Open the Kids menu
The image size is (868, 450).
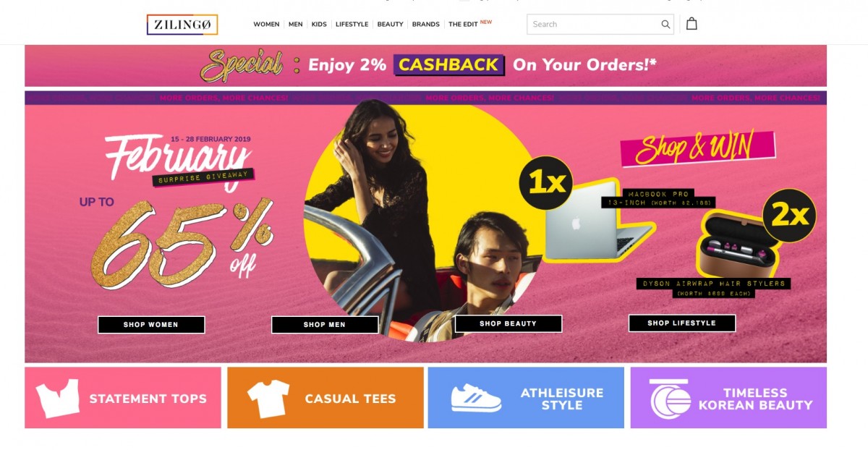pos(319,25)
